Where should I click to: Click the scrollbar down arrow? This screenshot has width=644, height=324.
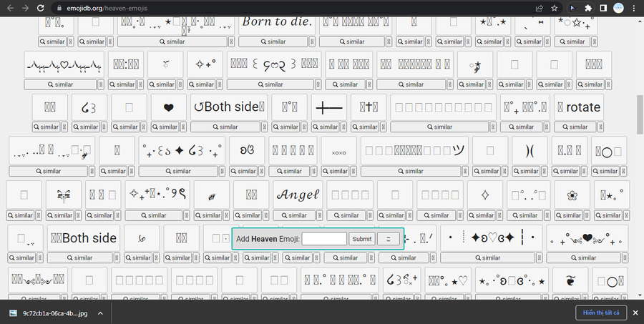click(x=640, y=295)
